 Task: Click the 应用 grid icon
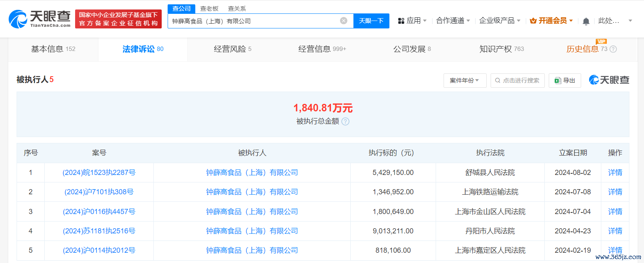pyautogui.click(x=401, y=21)
